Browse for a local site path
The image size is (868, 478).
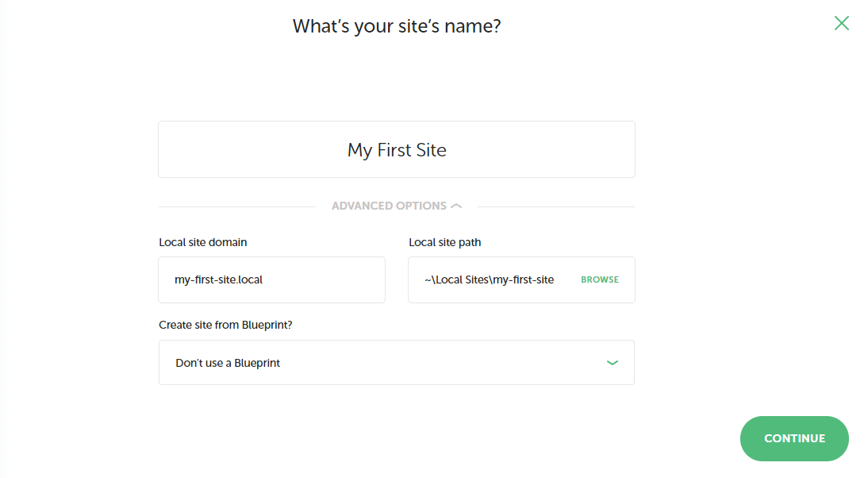[600, 279]
